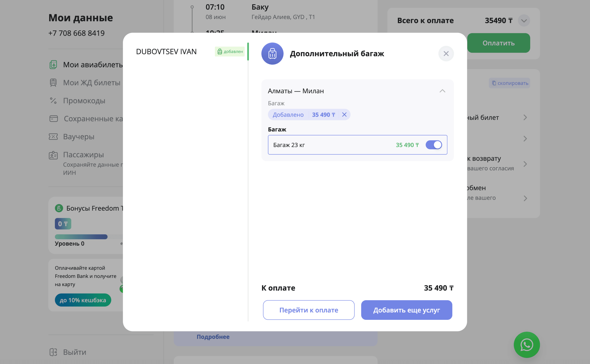The width and height of the screenshot is (590, 364).
Task: Click the percent icon for Промокоды
Action: pos(53,101)
